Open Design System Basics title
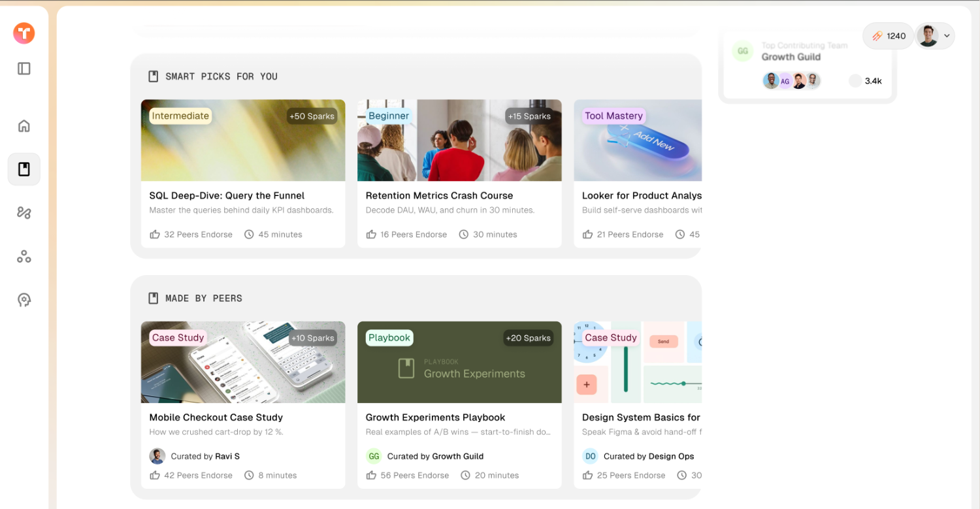 642,417
